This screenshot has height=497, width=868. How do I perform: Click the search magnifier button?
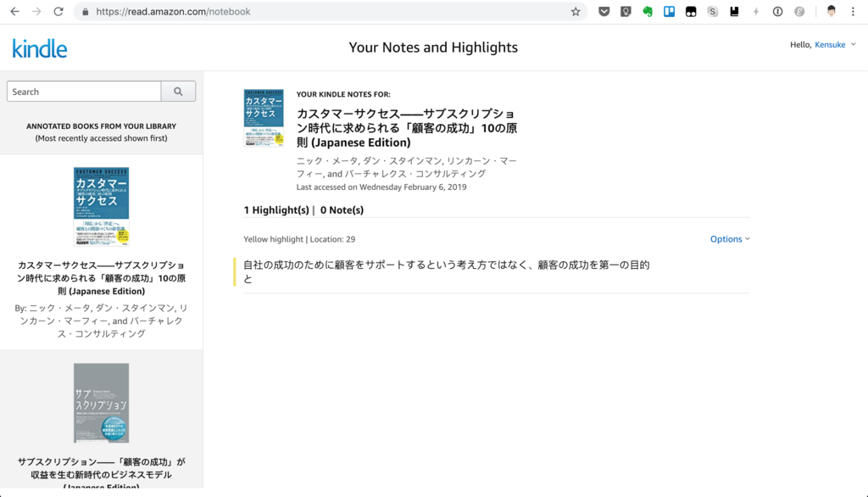178,91
